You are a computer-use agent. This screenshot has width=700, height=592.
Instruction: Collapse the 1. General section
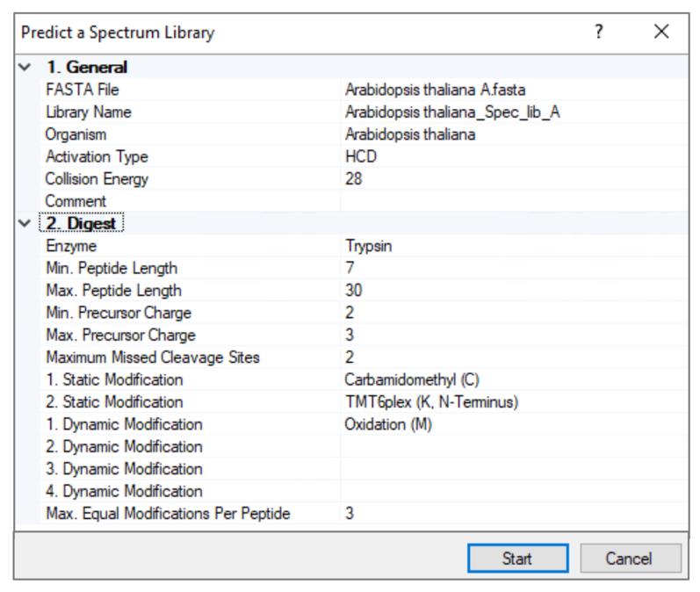pyautogui.click(x=25, y=68)
